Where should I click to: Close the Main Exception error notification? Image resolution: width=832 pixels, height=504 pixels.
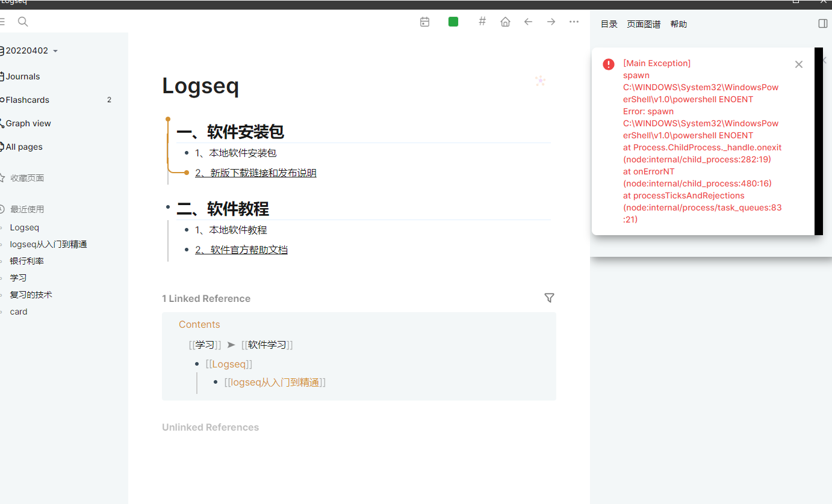point(799,64)
